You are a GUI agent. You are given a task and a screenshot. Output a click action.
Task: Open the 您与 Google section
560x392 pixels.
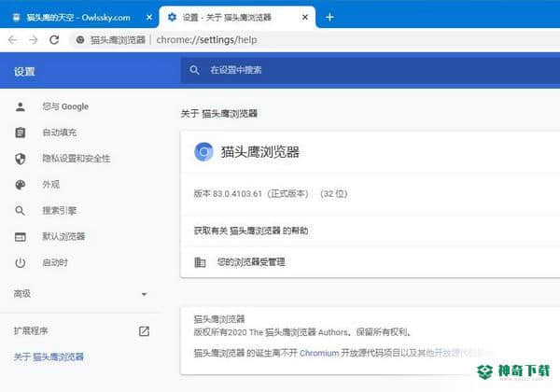pyautogui.click(x=65, y=106)
